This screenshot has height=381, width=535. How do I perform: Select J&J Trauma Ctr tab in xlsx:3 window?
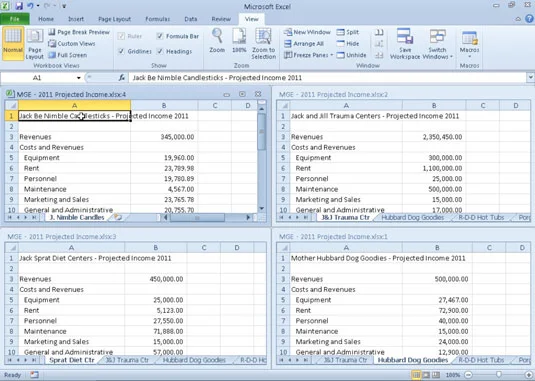pos(127,360)
